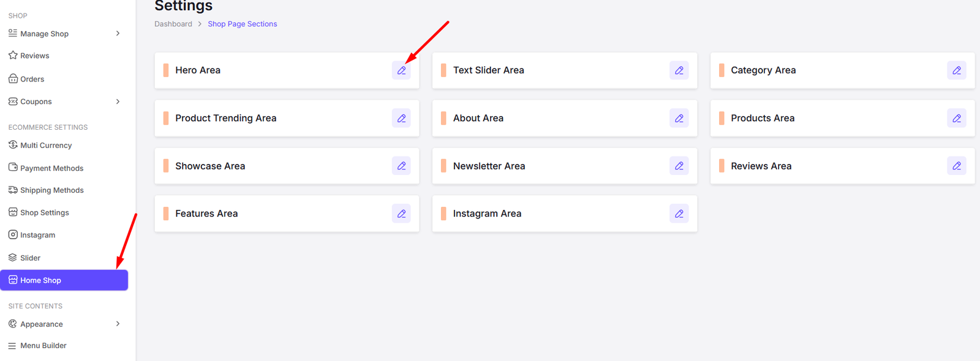Open the Category Area edit icon
The width and height of the screenshot is (980, 361).
[956, 70]
